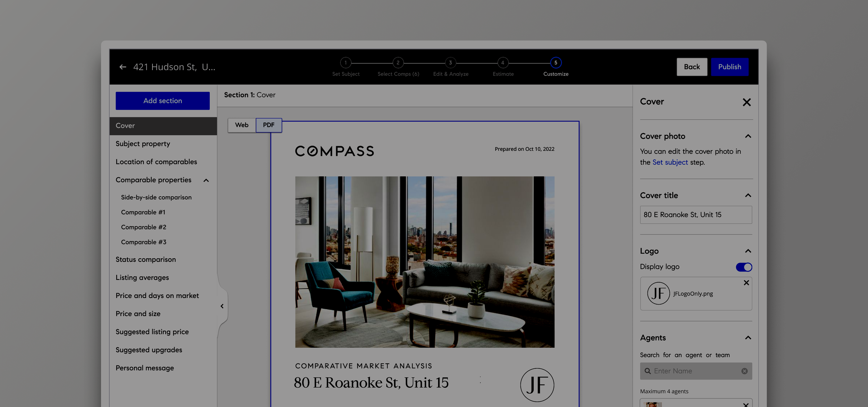Remove the JFLogoOnly.png logo file
Screen dimensions: 868x407
click(746, 283)
